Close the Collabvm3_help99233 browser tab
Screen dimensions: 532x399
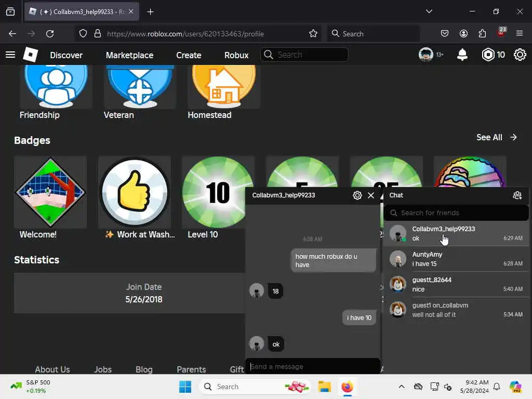[x=131, y=12]
